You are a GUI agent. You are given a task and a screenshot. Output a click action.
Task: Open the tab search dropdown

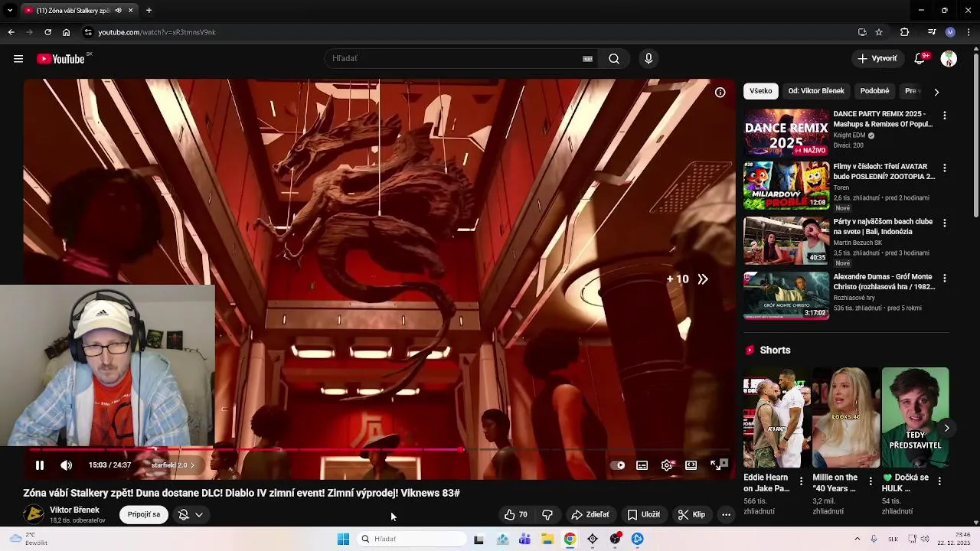coord(9,10)
